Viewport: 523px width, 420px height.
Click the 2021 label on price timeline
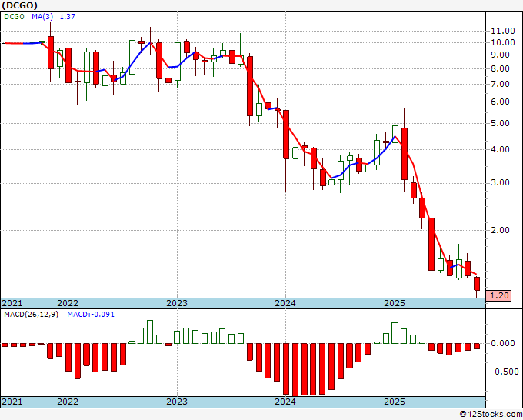pos(12,303)
